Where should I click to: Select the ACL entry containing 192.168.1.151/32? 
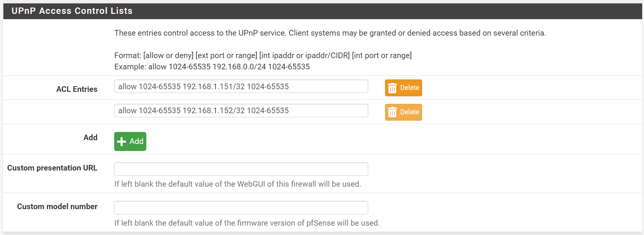[x=241, y=86]
